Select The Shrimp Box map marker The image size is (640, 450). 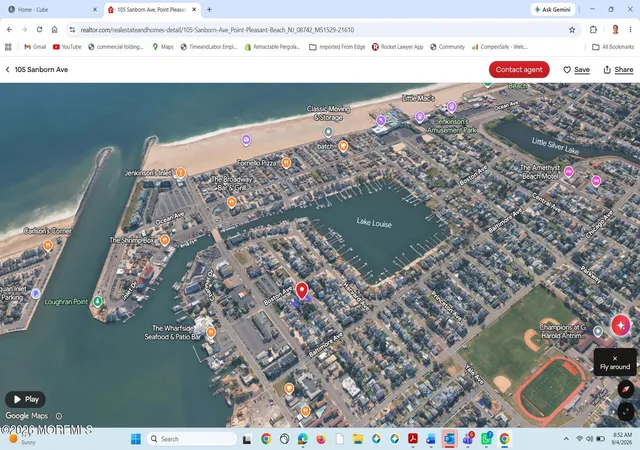[x=164, y=240]
